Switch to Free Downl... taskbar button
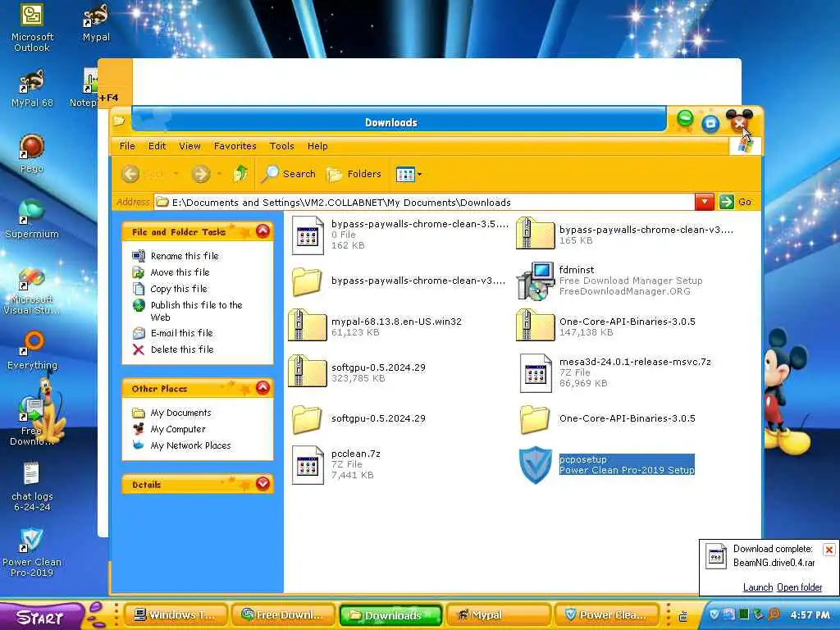 (x=283, y=615)
